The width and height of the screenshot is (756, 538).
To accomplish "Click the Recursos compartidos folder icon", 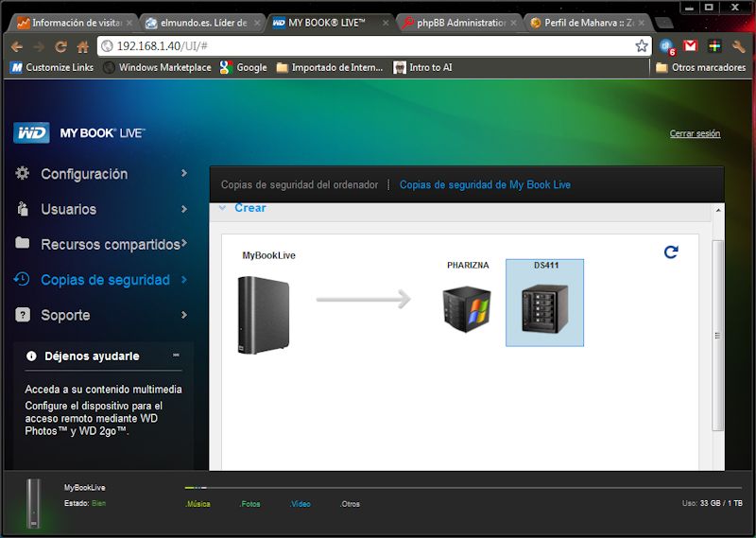I will [22, 242].
